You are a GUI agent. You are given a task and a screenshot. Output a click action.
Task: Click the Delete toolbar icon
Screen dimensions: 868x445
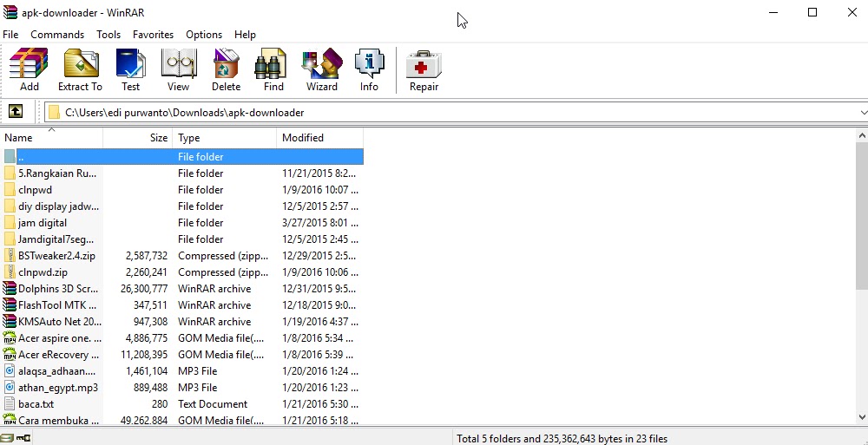coord(226,69)
